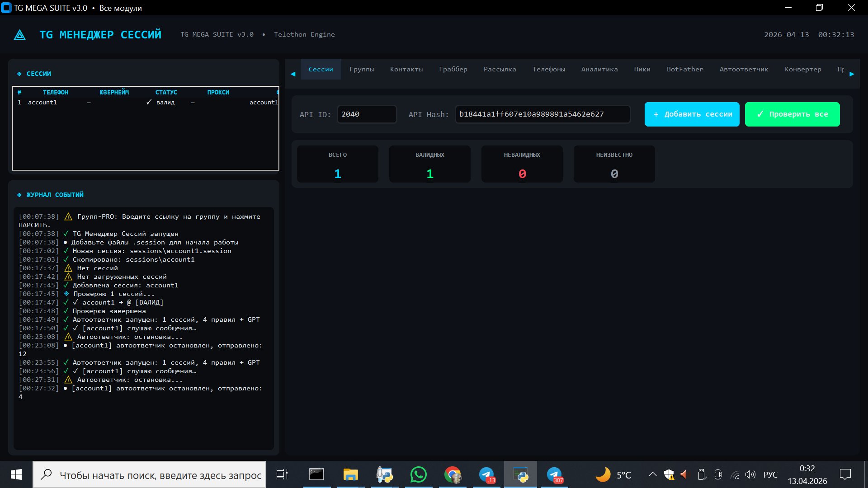This screenshot has width=868, height=488.
Task: Click into the API Hash field
Action: 542,114
